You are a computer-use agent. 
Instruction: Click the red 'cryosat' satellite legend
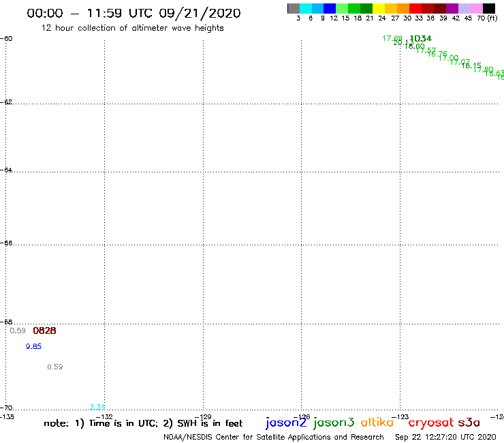431,423
